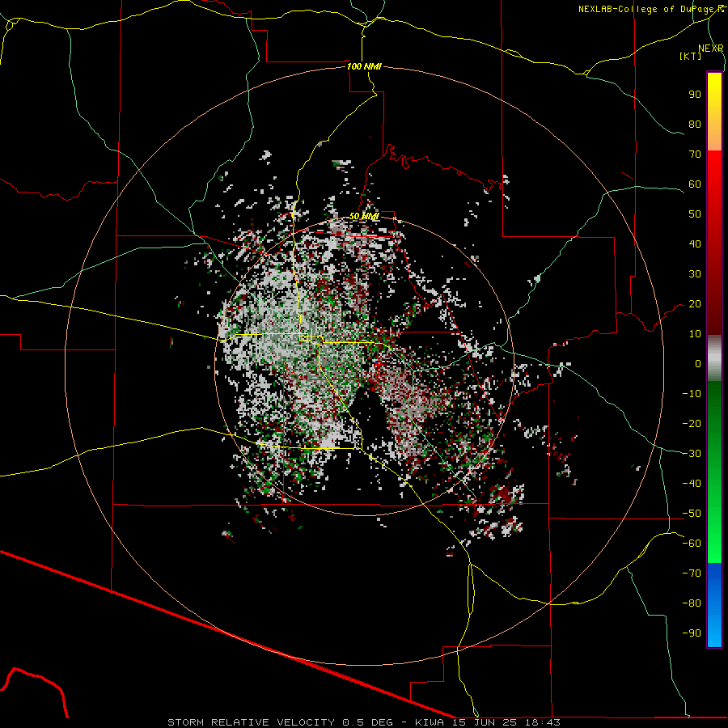Select the [KT] units label above color bar
The image size is (728, 728).
(x=690, y=56)
